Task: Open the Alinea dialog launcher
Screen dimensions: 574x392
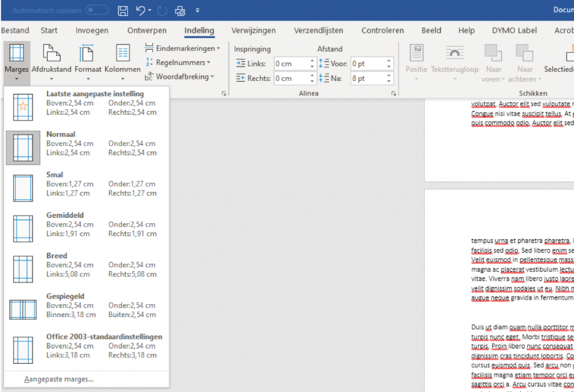Action: pos(393,93)
